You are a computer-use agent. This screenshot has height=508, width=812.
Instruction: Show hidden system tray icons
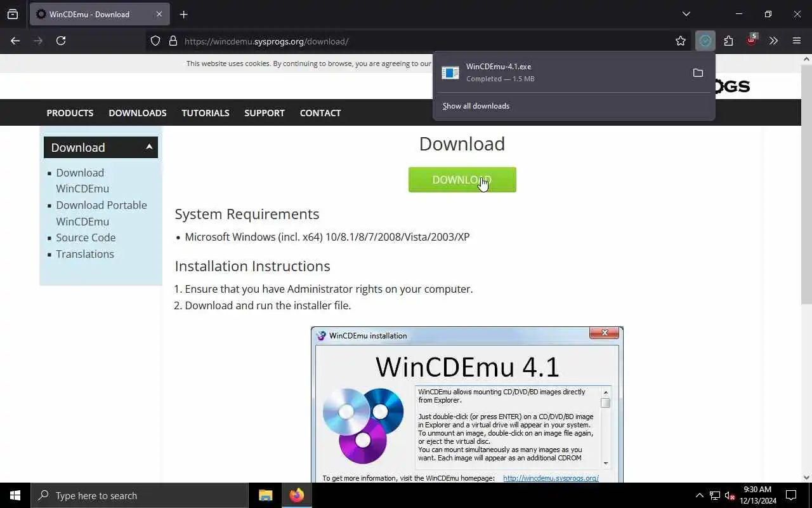tap(700, 495)
